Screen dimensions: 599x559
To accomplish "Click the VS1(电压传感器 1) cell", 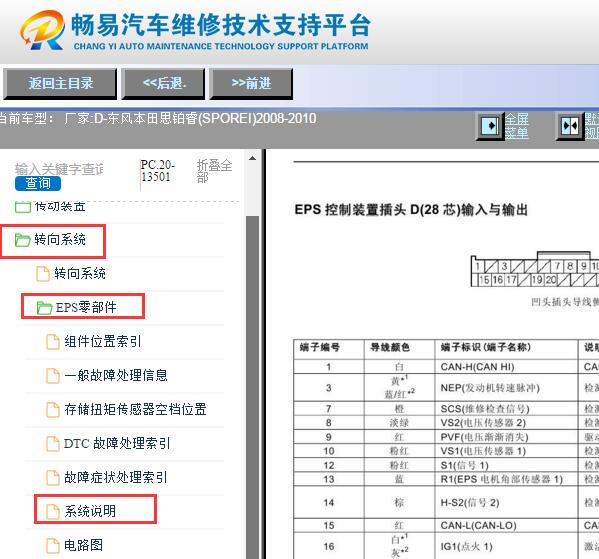I will click(506, 451).
